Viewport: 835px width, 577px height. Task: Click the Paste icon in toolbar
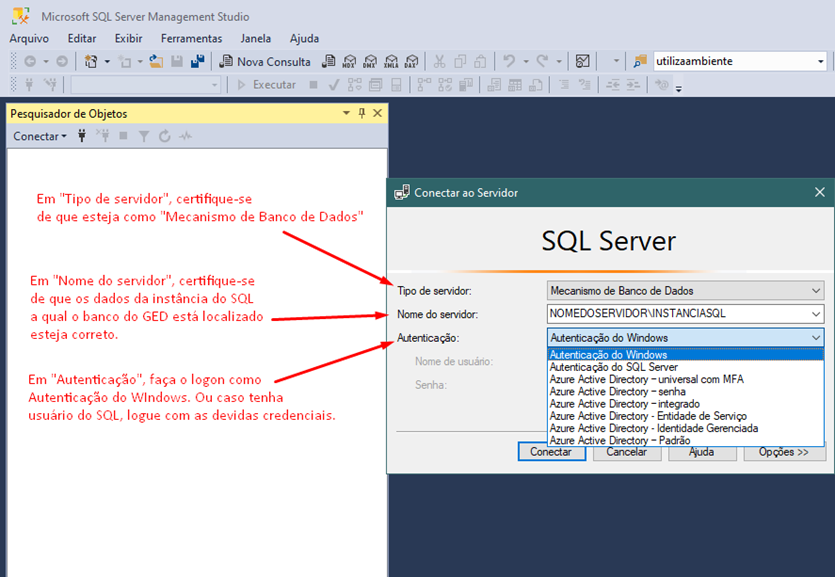(480, 62)
